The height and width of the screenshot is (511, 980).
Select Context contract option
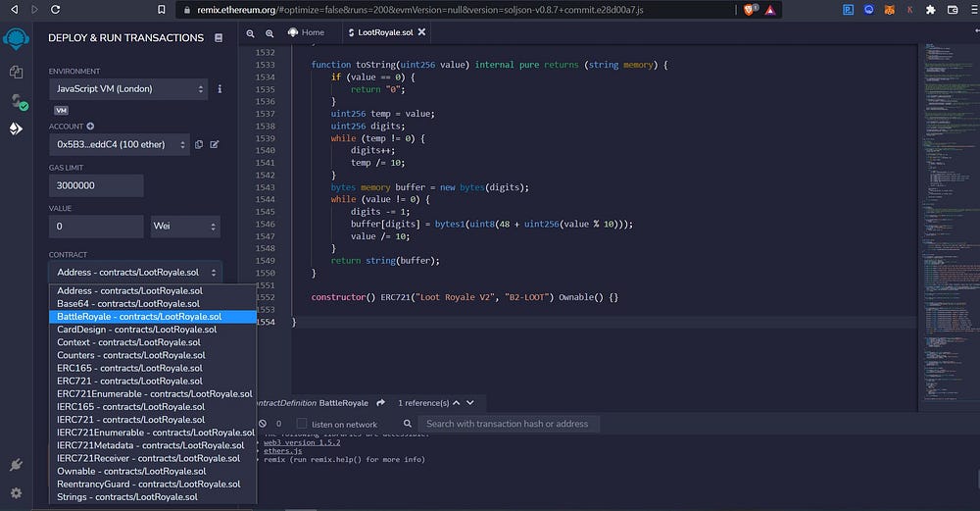(153, 342)
